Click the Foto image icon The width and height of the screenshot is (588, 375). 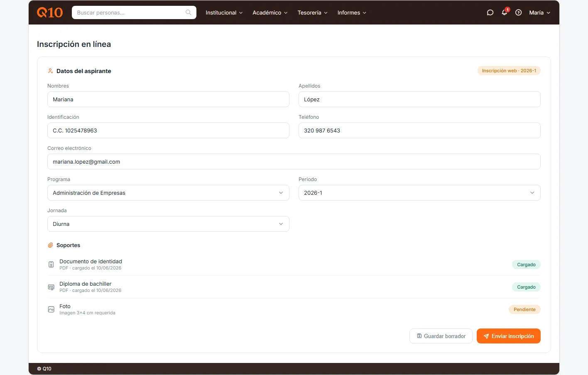(51, 309)
